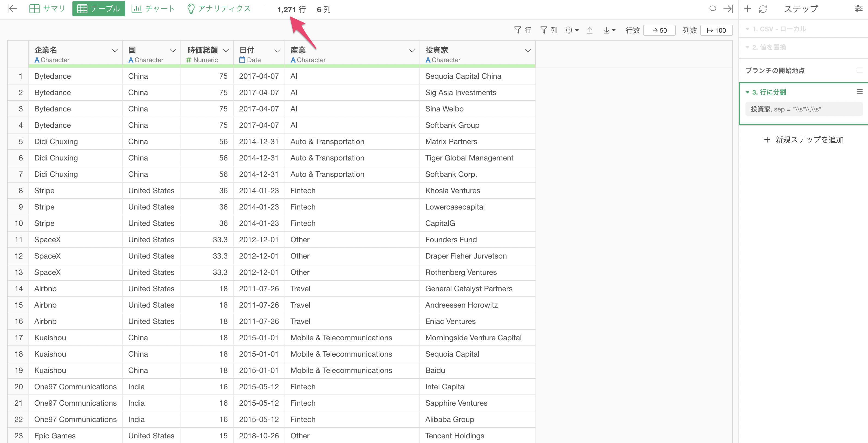Screen dimensions: 868x443
Task: Click the Andreessen Horowitz cell
Action: (478, 305)
